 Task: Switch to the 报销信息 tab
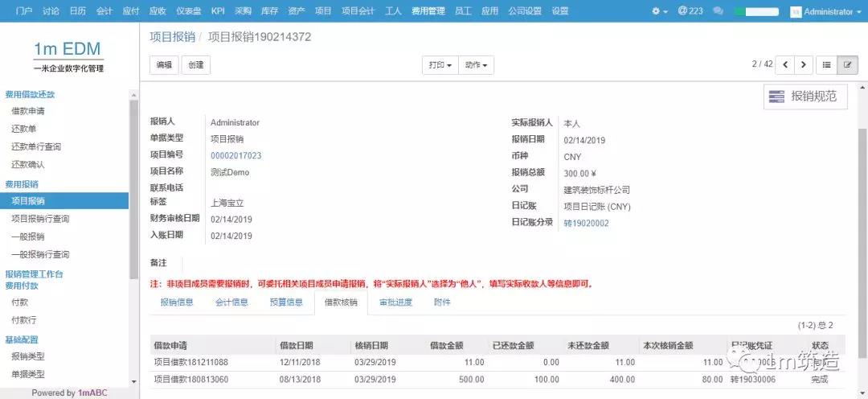click(176, 302)
